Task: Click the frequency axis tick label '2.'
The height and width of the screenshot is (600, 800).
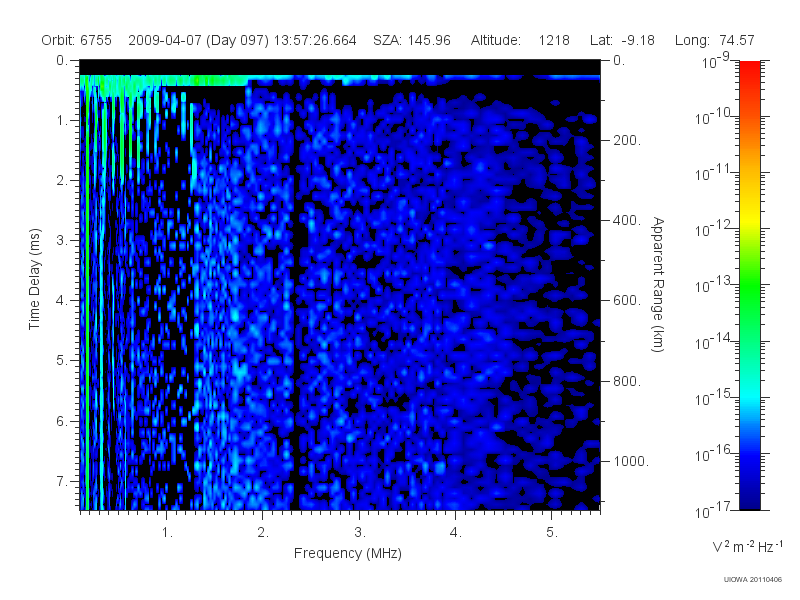Action: coord(263,533)
